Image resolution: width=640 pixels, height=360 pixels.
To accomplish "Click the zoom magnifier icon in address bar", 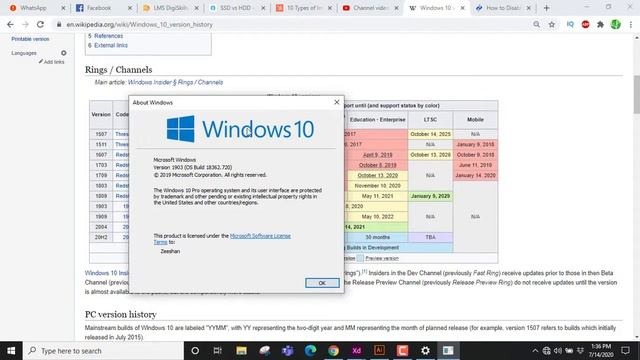I will (x=536, y=24).
